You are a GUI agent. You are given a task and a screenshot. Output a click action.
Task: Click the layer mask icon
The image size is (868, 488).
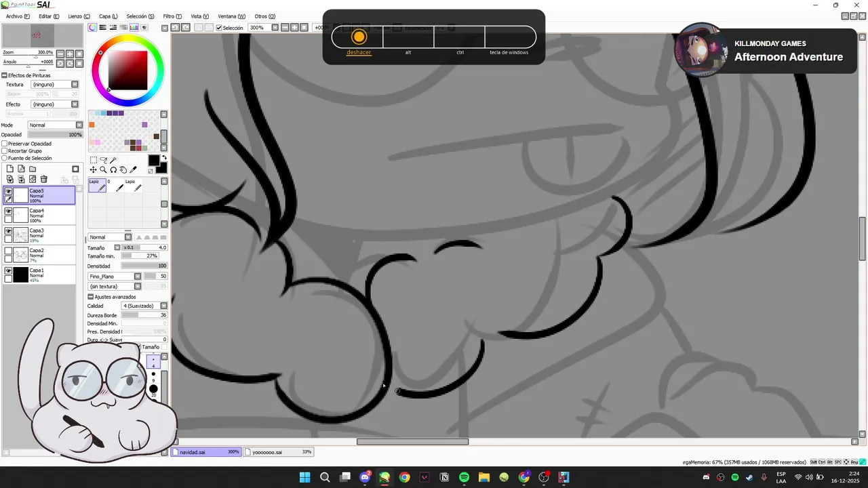(x=75, y=169)
